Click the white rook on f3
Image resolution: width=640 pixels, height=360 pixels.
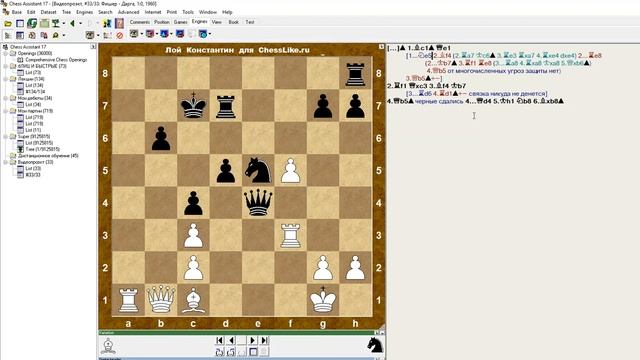[290, 235]
